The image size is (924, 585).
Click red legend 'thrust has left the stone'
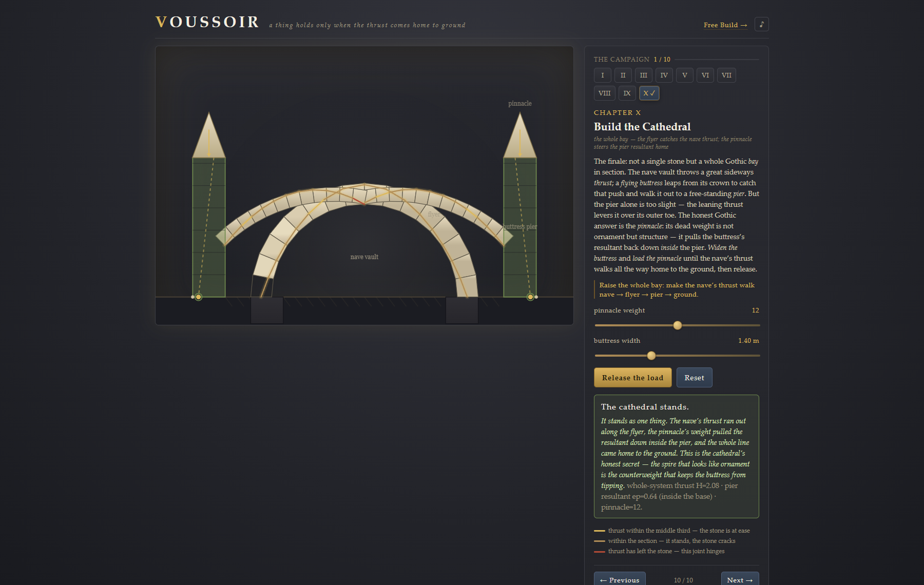666,551
